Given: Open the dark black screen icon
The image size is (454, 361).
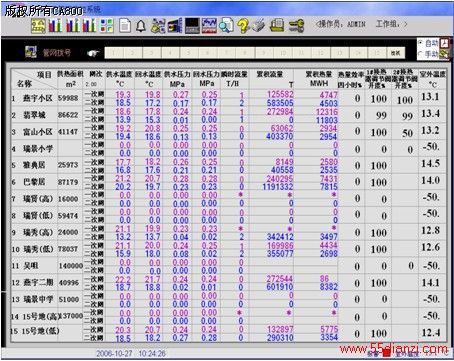Looking at the screenshot, I should point(192,26).
